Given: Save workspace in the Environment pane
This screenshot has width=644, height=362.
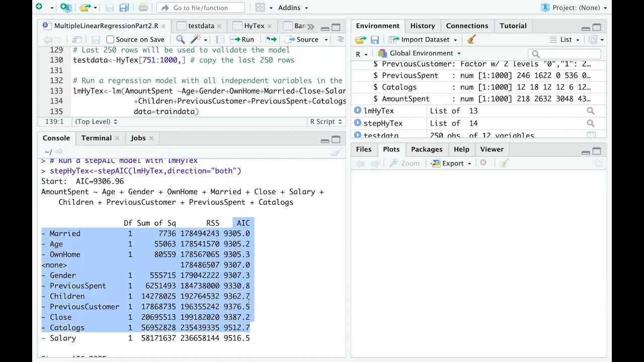Looking at the screenshot, I should [375, 40].
